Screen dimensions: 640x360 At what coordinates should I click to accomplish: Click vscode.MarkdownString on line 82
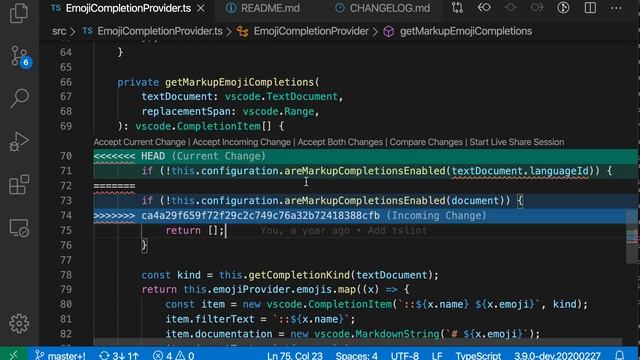click(377, 334)
